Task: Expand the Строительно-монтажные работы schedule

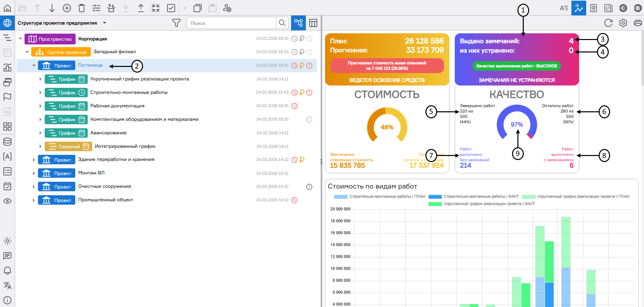Action: click(40, 92)
